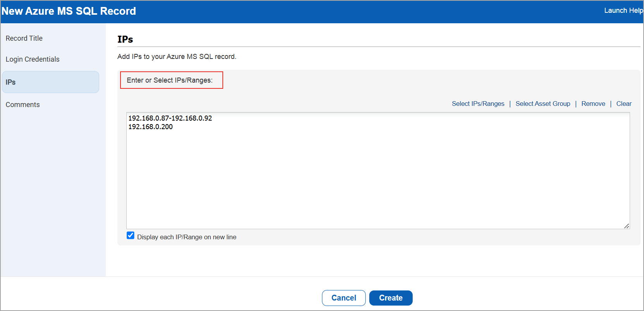
Task: Click the 'Add IPs to your Azure MS SQL record' text
Action: [177, 57]
